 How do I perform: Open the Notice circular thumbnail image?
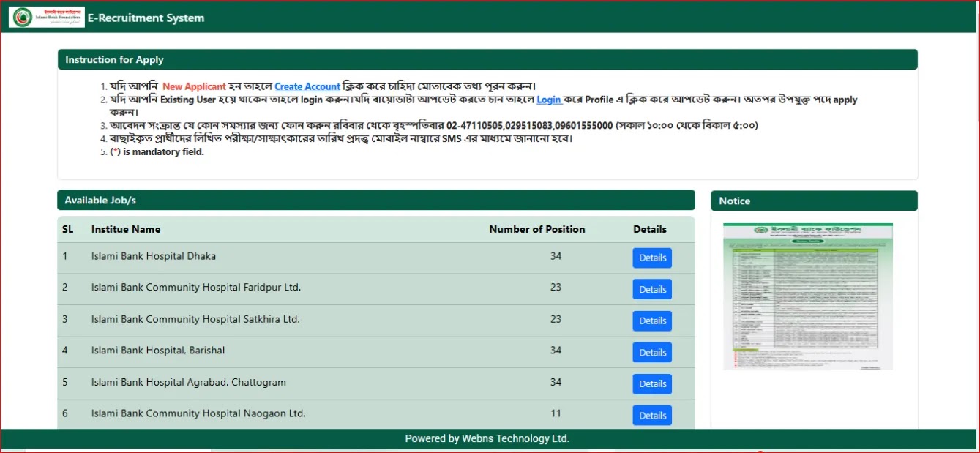tap(808, 296)
